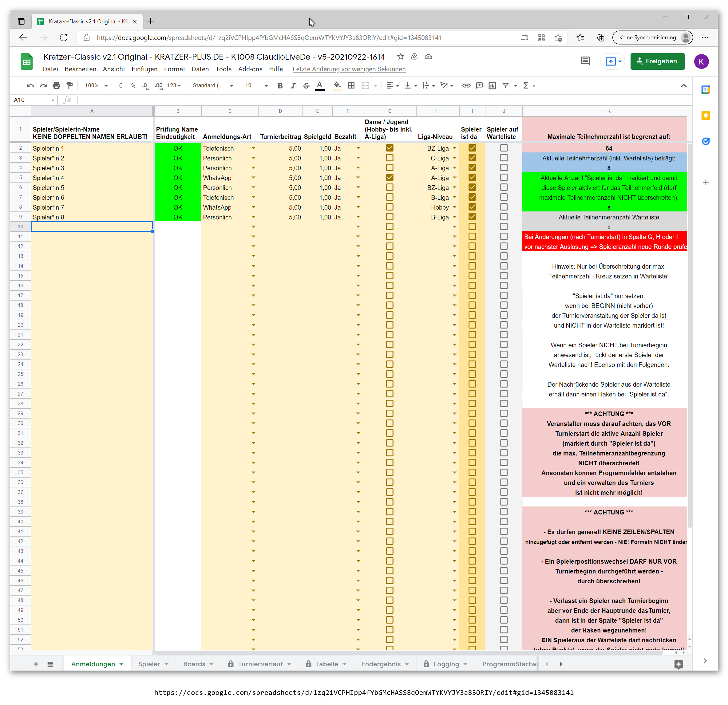
Task: Click the insert chart icon
Action: 492,85
